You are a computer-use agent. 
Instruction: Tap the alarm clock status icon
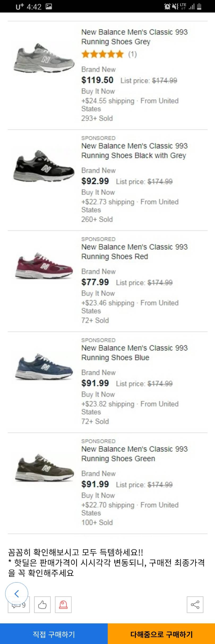click(167, 6)
